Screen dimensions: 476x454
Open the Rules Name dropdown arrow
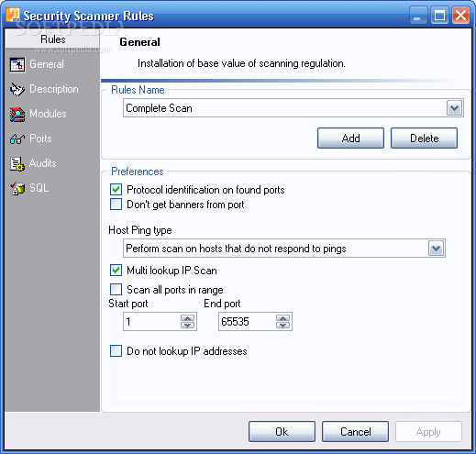point(454,108)
